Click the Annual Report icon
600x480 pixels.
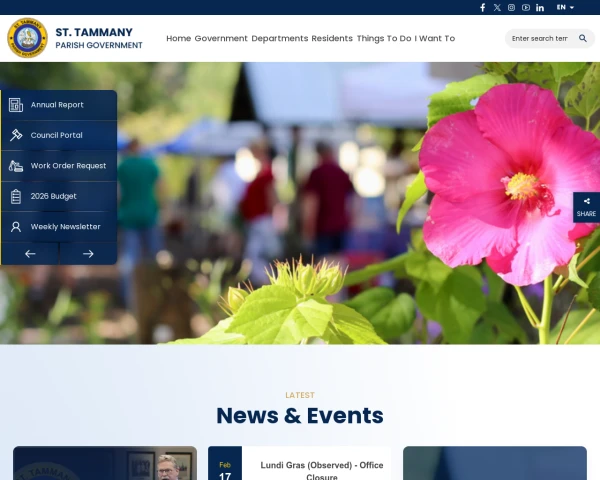tap(16, 105)
